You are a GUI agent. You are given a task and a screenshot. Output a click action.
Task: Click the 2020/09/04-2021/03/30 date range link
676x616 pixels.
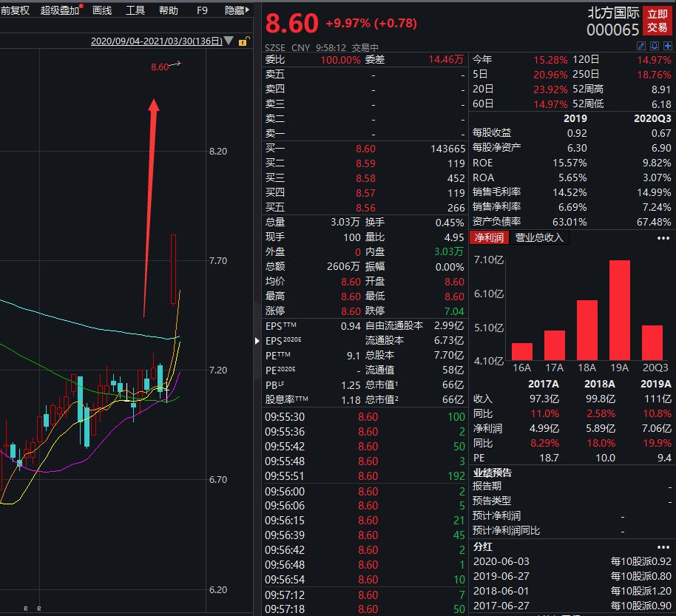pyautogui.click(x=157, y=41)
